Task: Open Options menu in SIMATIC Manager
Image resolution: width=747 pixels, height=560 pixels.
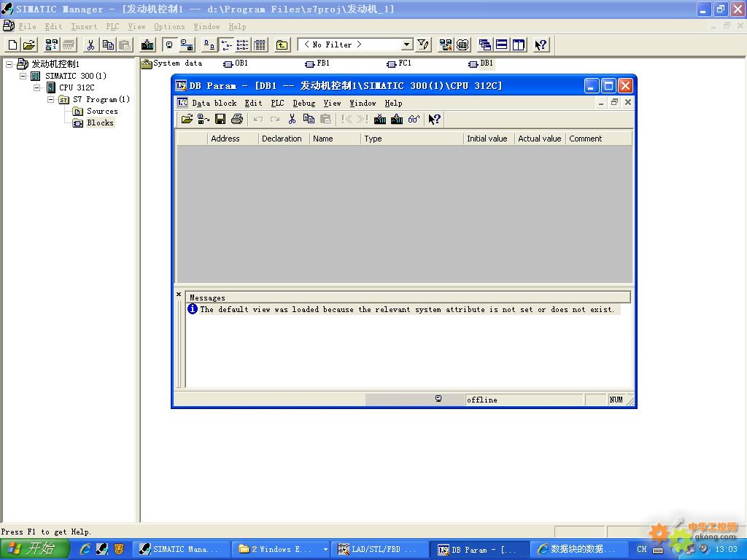Action: click(169, 27)
